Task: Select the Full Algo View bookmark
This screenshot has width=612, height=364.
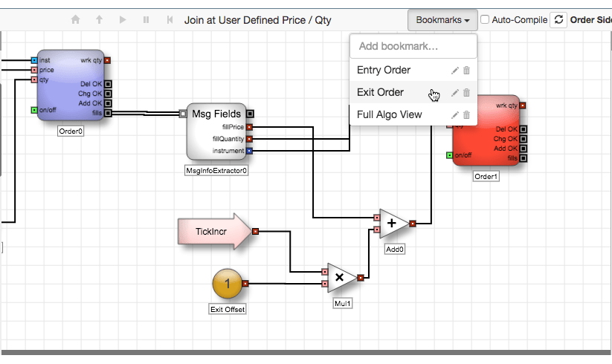Action: tap(389, 114)
